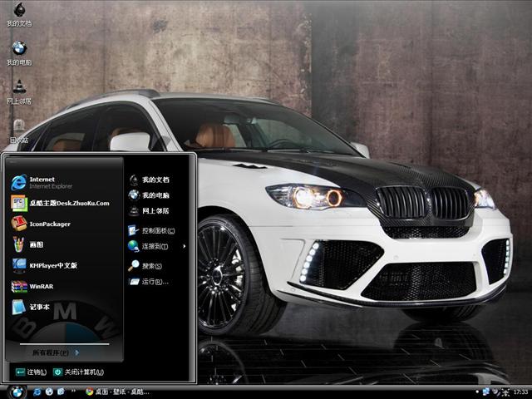532x399 pixels.
Task: Switch to the 桌面-壁纸 taskbar window
Action: click(116, 391)
